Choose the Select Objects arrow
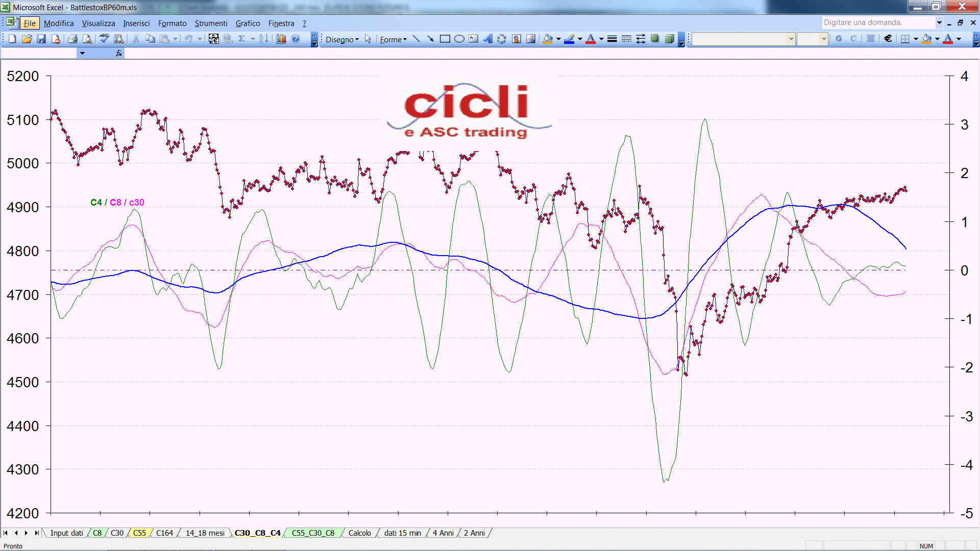 click(368, 39)
